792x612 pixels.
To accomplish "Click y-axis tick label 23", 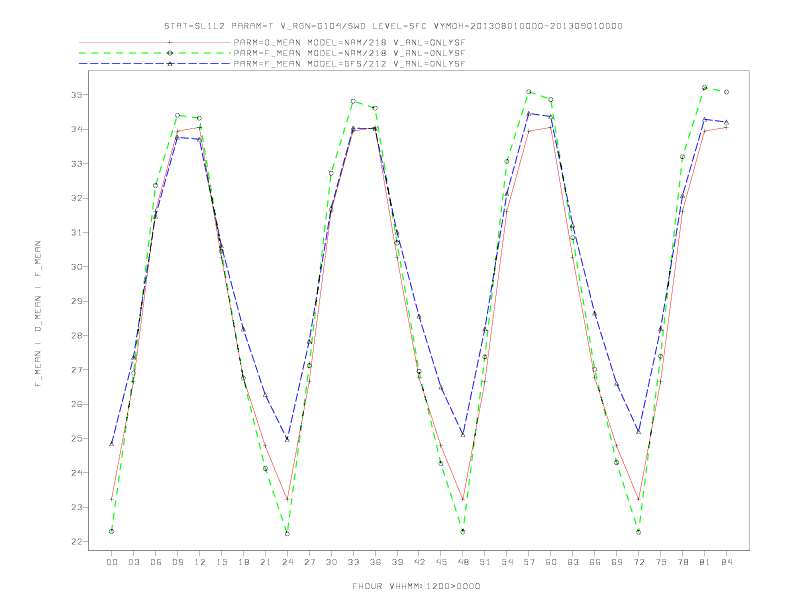I will [x=77, y=507].
